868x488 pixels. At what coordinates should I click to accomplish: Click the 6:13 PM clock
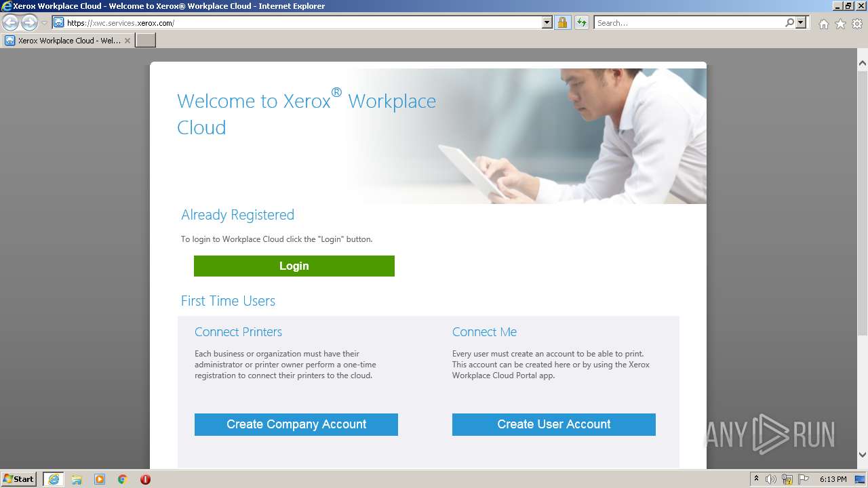(x=833, y=479)
